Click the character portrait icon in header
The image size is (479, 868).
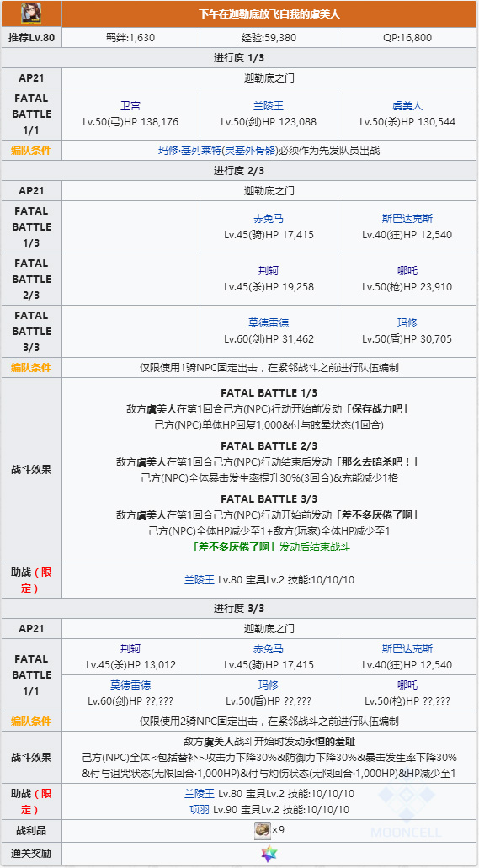[x=31, y=13]
